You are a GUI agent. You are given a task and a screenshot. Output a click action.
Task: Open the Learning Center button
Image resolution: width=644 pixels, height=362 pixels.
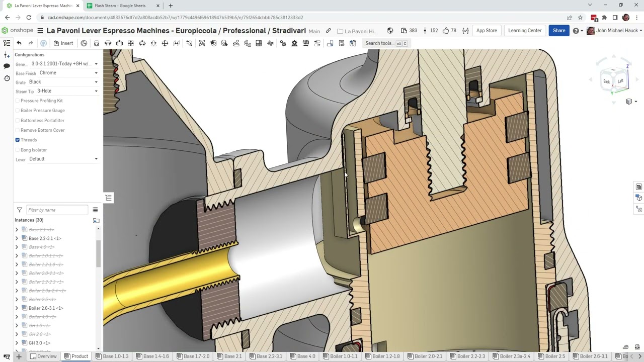click(525, 31)
